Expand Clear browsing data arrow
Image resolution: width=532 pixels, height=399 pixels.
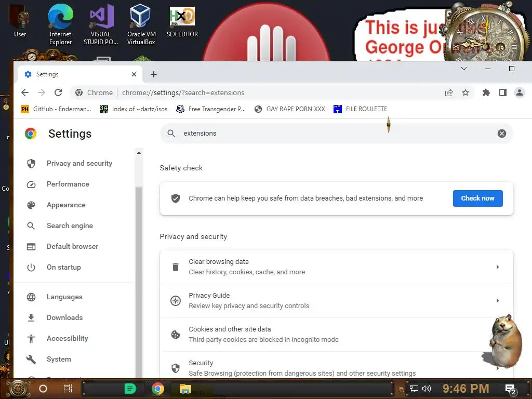[x=497, y=267]
